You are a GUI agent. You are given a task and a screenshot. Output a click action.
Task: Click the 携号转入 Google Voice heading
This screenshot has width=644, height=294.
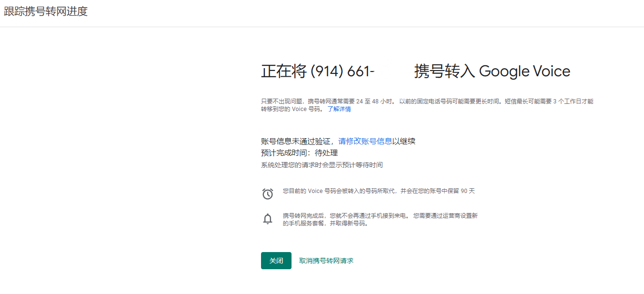pyautogui.click(x=492, y=71)
